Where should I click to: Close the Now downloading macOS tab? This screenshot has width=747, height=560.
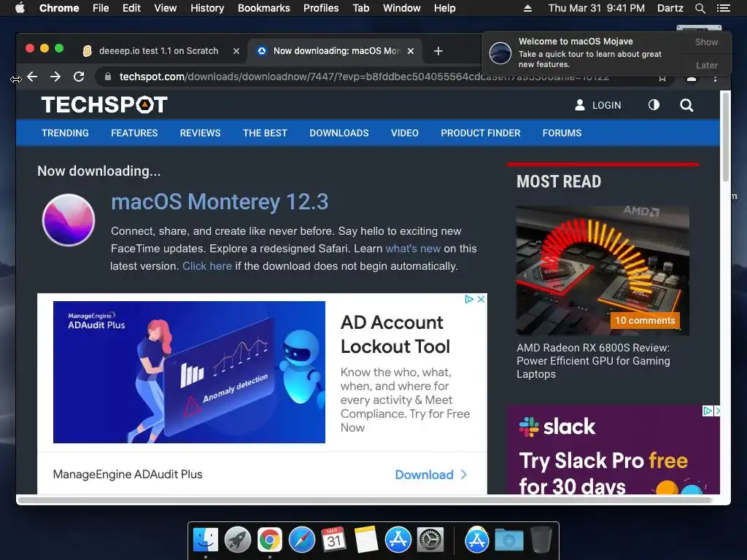[x=411, y=51]
